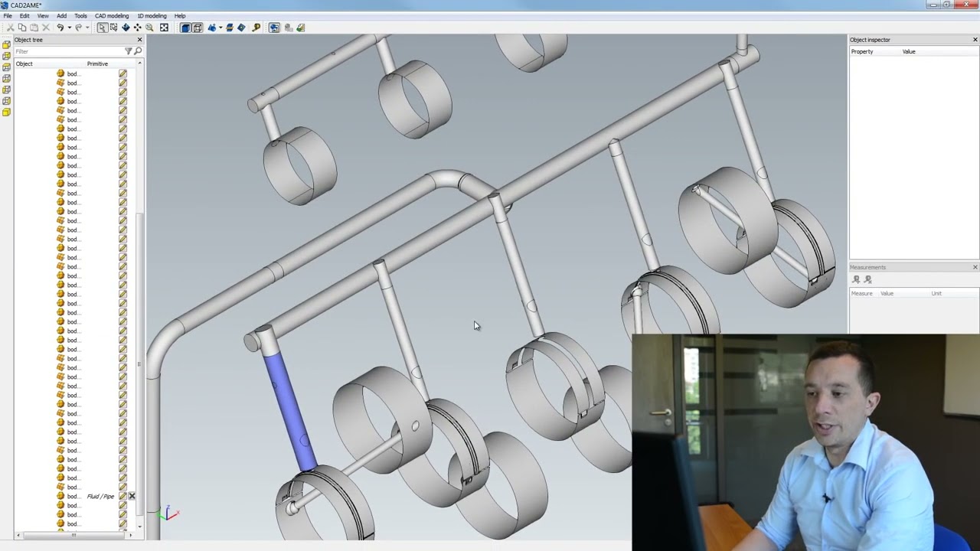Open the CAD modeling menu
980x551 pixels.
[112, 15]
